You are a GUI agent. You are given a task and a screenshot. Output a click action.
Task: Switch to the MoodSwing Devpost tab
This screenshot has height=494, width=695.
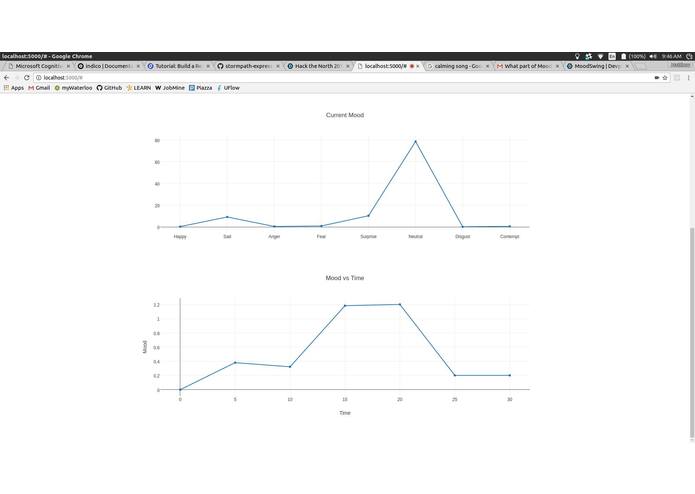597,66
